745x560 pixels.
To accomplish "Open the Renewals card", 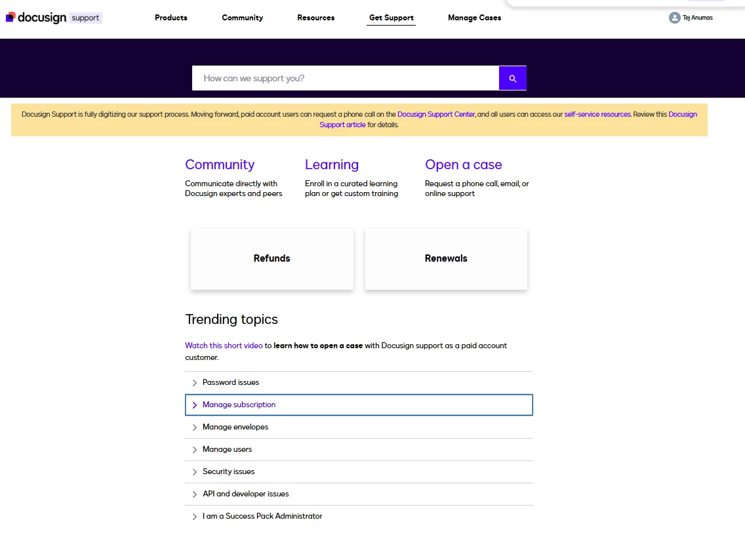I will tap(446, 258).
